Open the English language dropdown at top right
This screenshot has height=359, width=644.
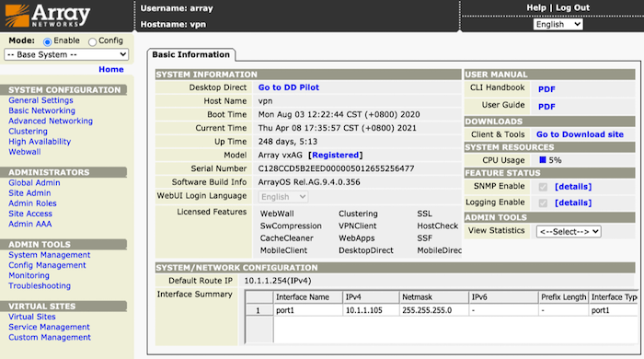[558, 24]
